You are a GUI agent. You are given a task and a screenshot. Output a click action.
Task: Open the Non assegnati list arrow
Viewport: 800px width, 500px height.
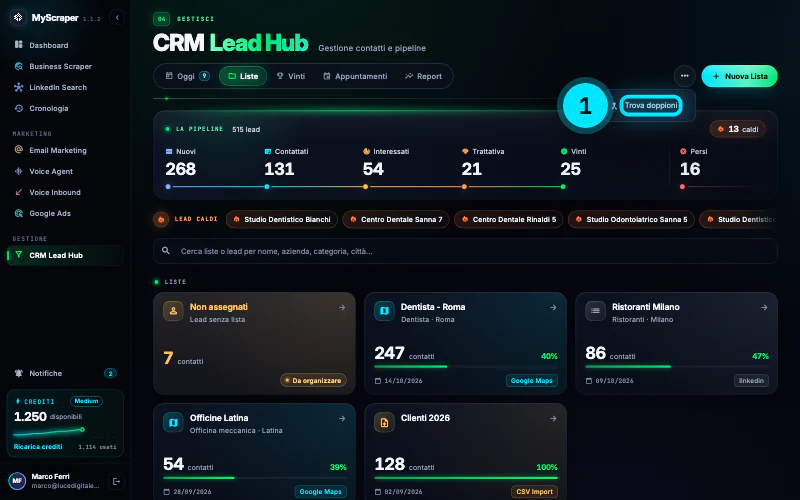342,308
